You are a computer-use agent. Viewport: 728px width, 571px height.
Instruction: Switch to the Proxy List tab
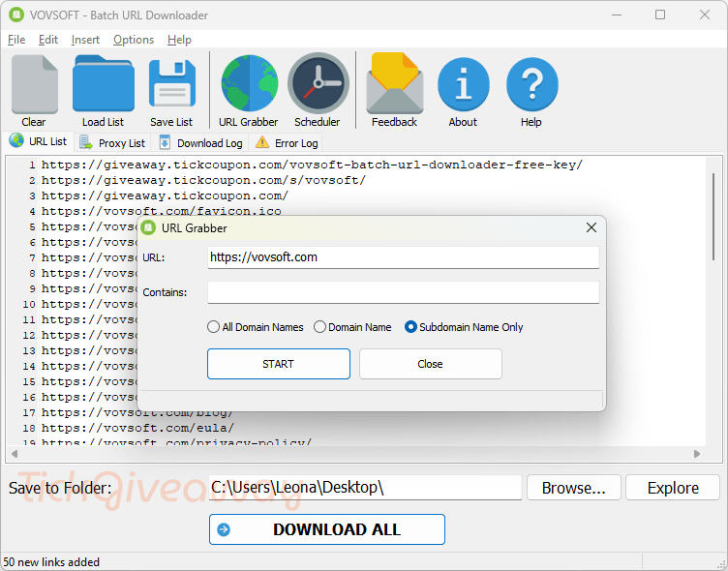pos(112,143)
